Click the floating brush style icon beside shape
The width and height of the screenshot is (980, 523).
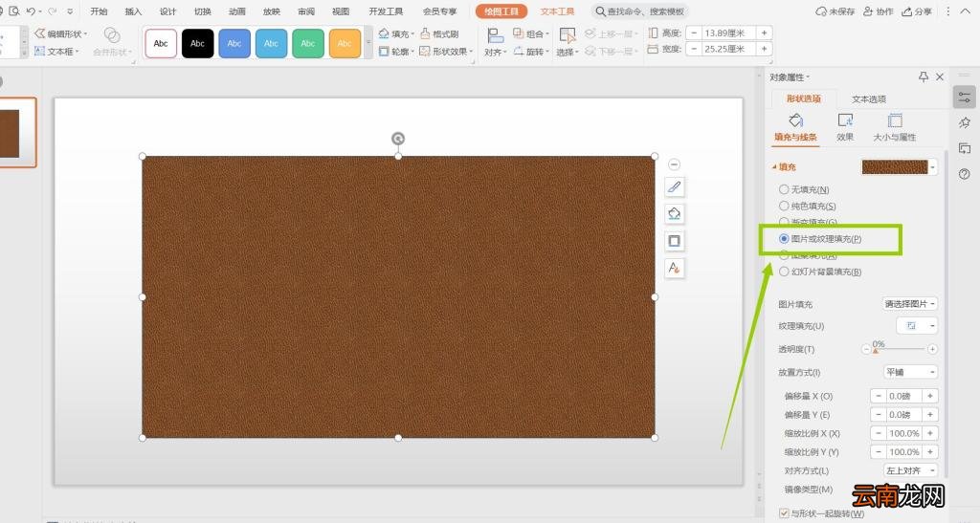[x=674, y=186]
